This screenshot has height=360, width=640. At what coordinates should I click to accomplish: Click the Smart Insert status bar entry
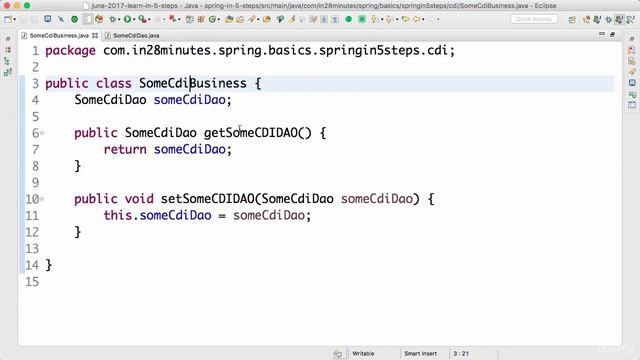pos(420,353)
